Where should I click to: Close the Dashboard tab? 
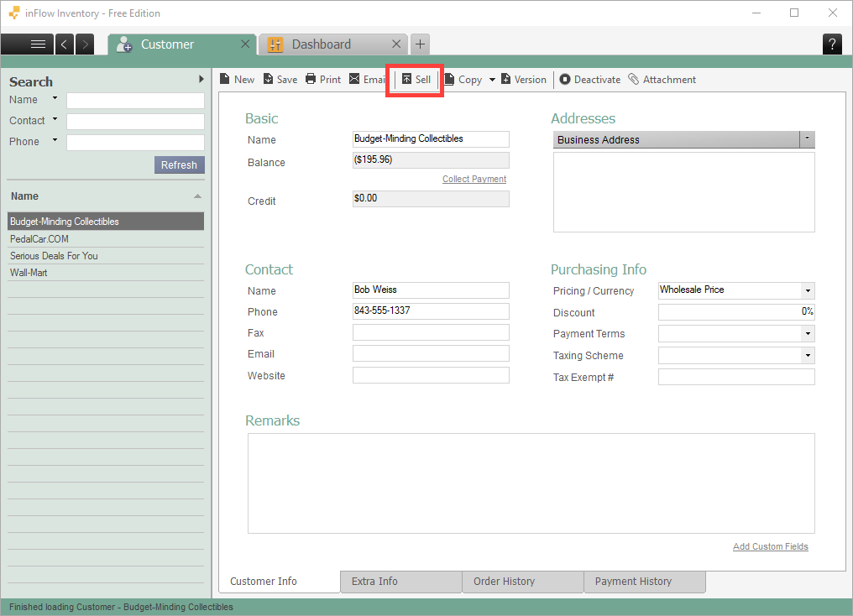(x=396, y=44)
